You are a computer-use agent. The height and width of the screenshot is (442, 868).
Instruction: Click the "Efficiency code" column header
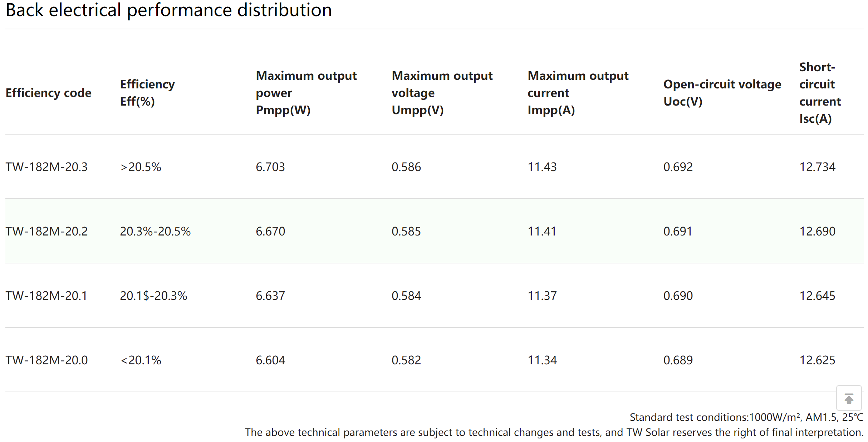tap(49, 93)
